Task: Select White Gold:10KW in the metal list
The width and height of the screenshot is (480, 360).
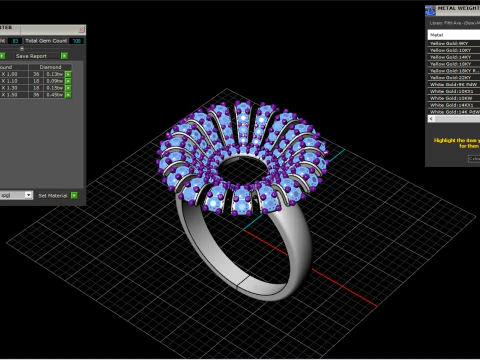Action: [454, 98]
